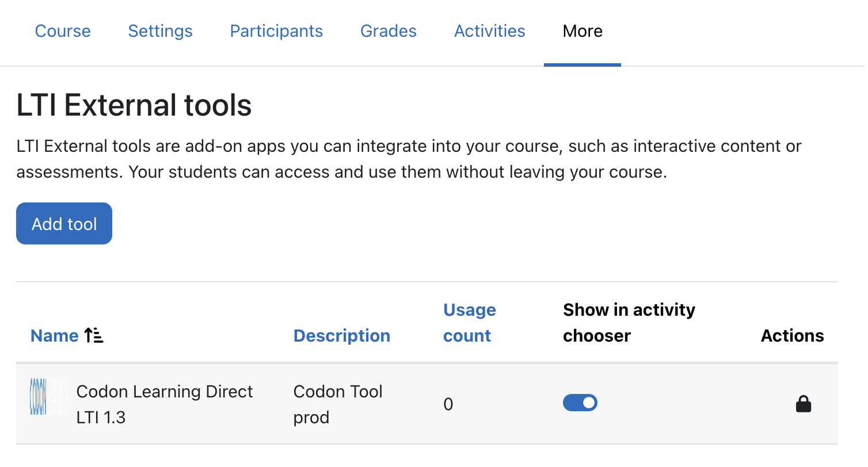The image size is (868, 467).
Task: Disable the Show in activity chooser toggle
Action: click(580, 403)
